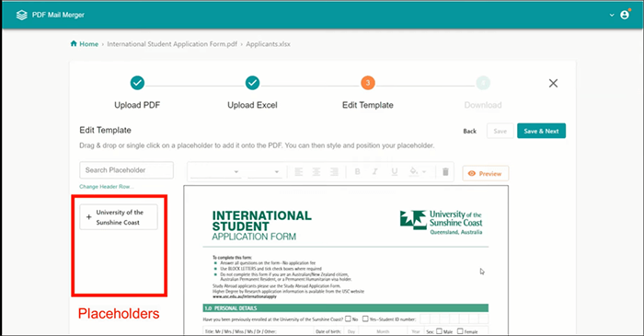This screenshot has height=336, width=644.
Task: Open the fill color picker
Action: click(x=414, y=171)
